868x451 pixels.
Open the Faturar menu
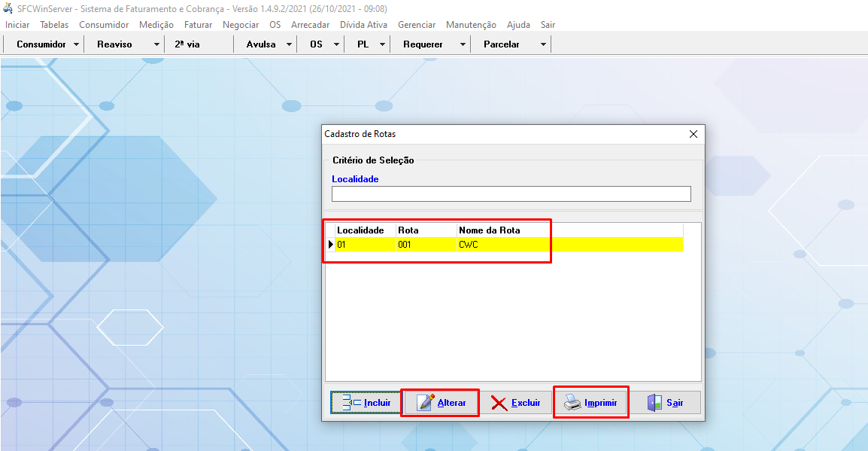[x=198, y=25]
